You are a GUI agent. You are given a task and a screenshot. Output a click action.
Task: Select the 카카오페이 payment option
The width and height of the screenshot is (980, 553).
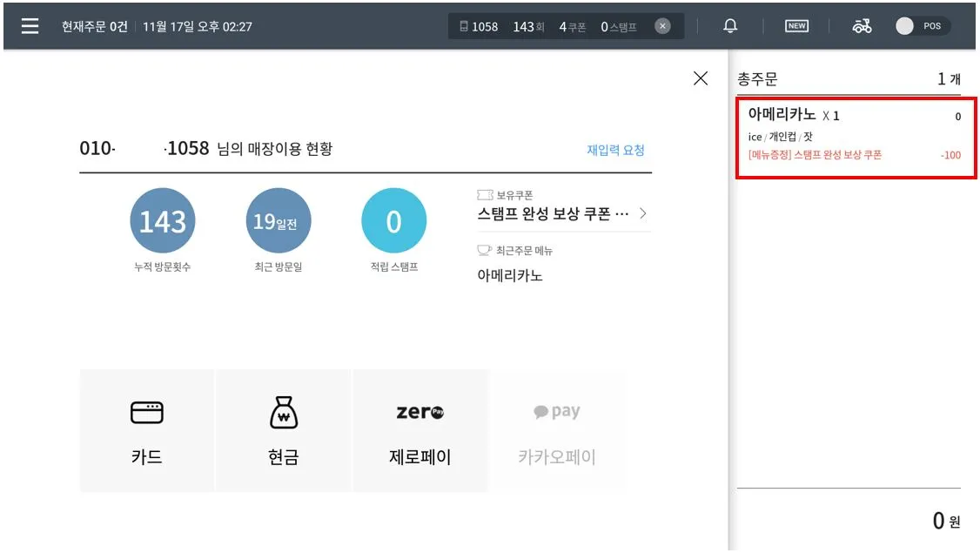[557, 430]
